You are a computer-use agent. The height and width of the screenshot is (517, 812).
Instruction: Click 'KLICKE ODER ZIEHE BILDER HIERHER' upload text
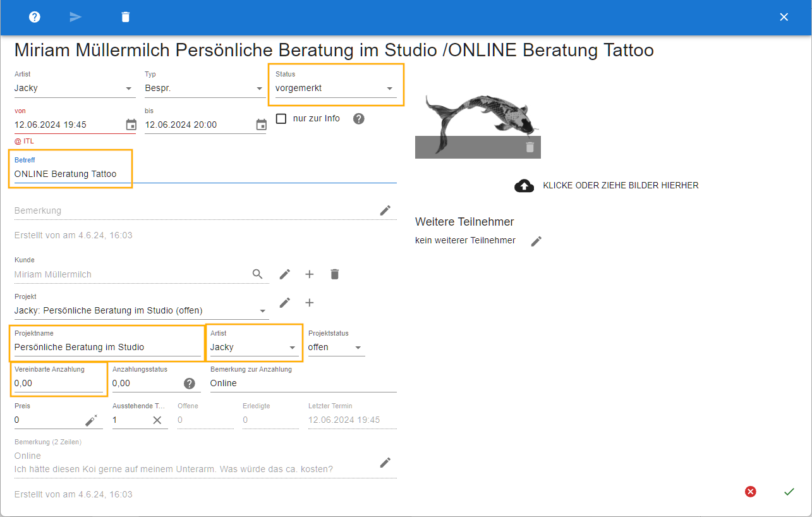pyautogui.click(x=621, y=186)
